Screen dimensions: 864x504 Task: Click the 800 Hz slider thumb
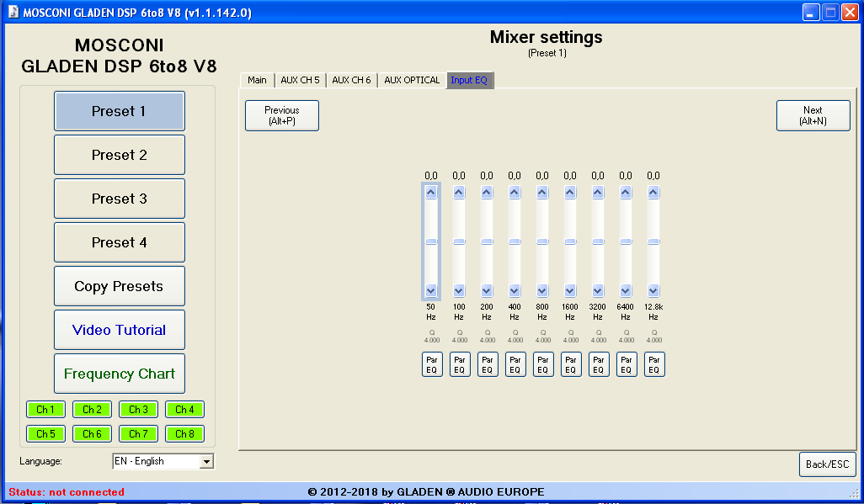coord(542,241)
